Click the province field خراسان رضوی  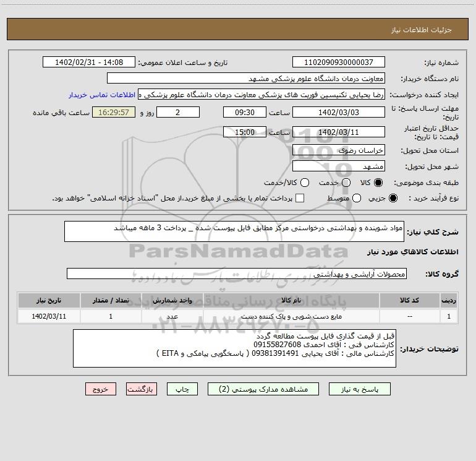[339, 150]
